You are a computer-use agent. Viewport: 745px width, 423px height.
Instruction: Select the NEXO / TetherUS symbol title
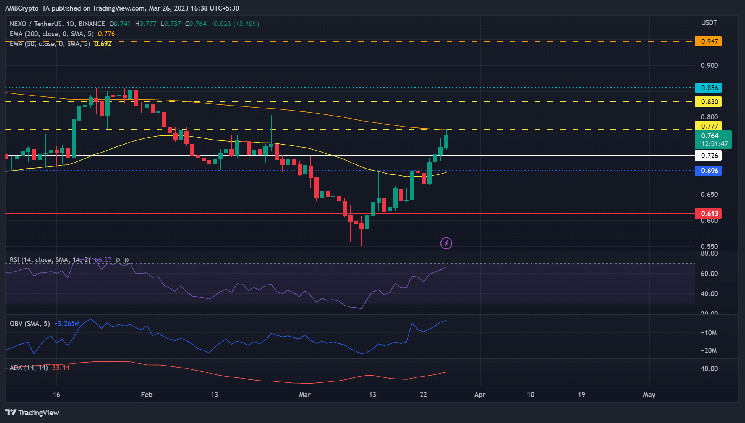click(x=57, y=23)
